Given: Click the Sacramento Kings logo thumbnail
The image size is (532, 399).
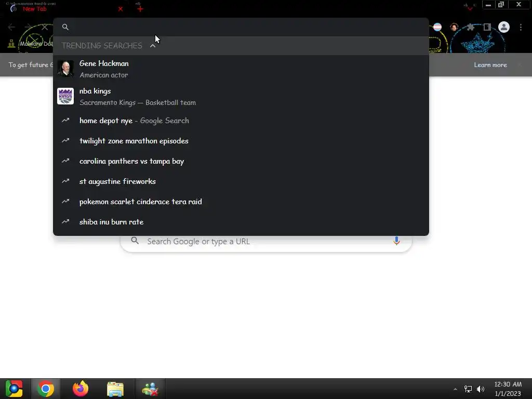Looking at the screenshot, I should point(65,96).
